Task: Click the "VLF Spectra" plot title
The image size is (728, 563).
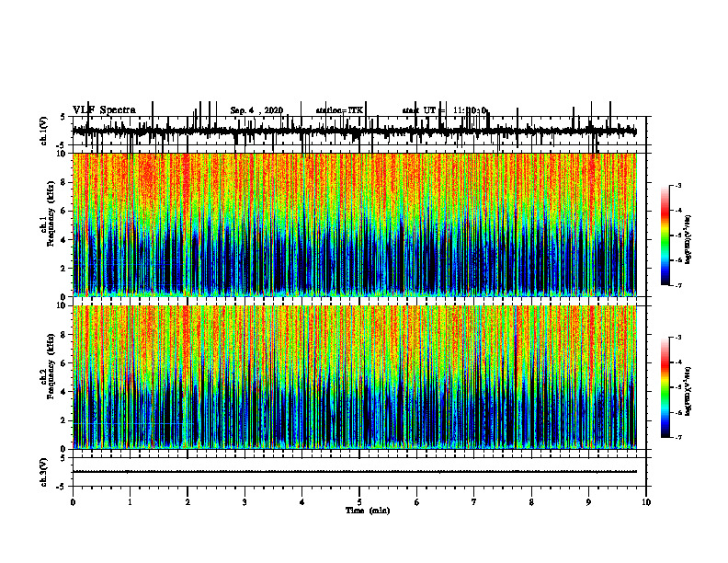Action: (104, 110)
